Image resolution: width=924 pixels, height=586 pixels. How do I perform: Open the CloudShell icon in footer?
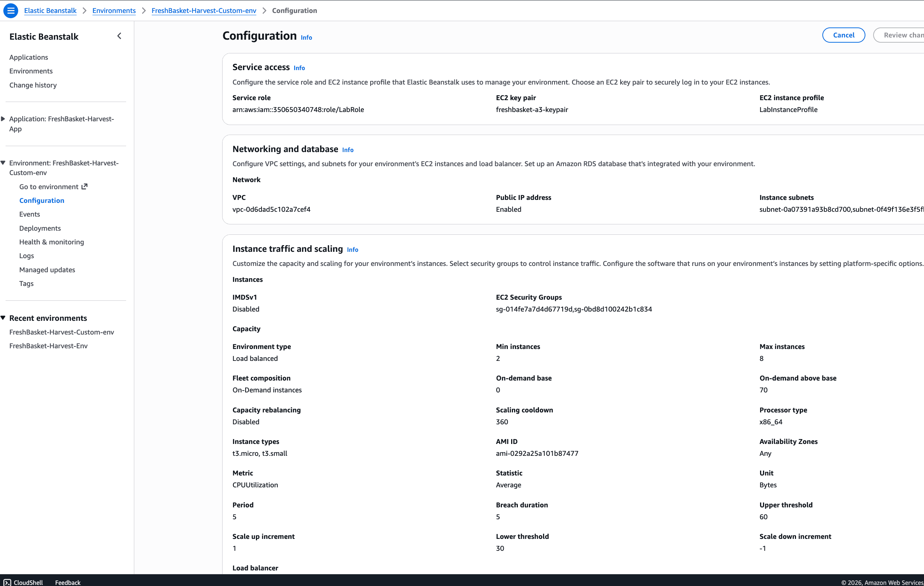7,582
